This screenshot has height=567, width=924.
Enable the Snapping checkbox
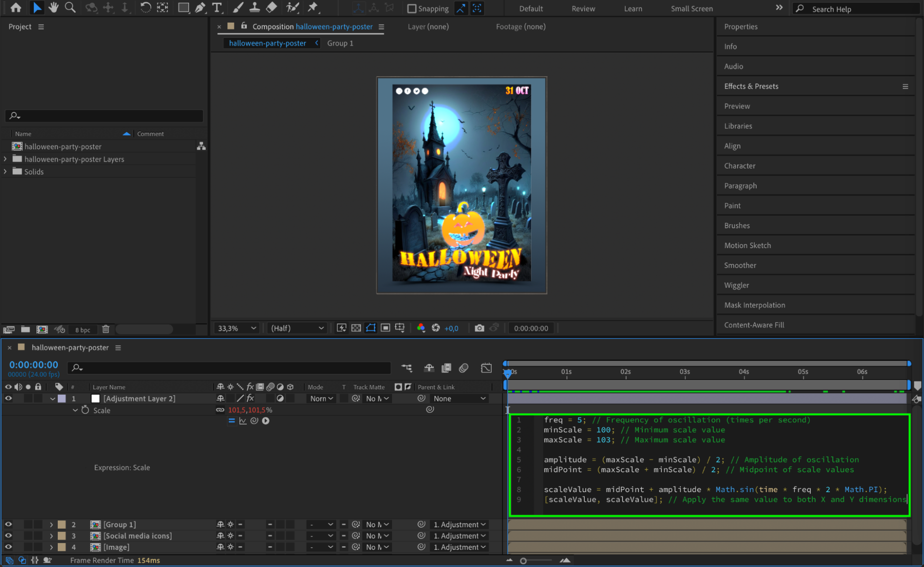point(411,9)
